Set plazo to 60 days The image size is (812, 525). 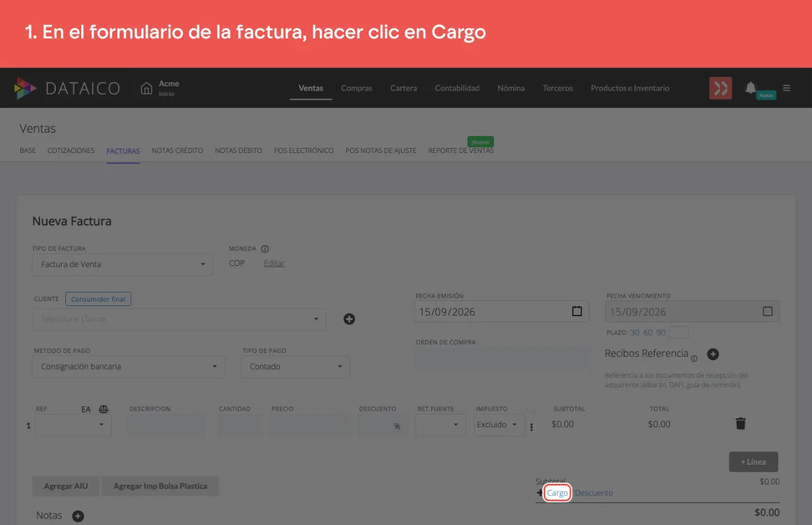click(648, 333)
